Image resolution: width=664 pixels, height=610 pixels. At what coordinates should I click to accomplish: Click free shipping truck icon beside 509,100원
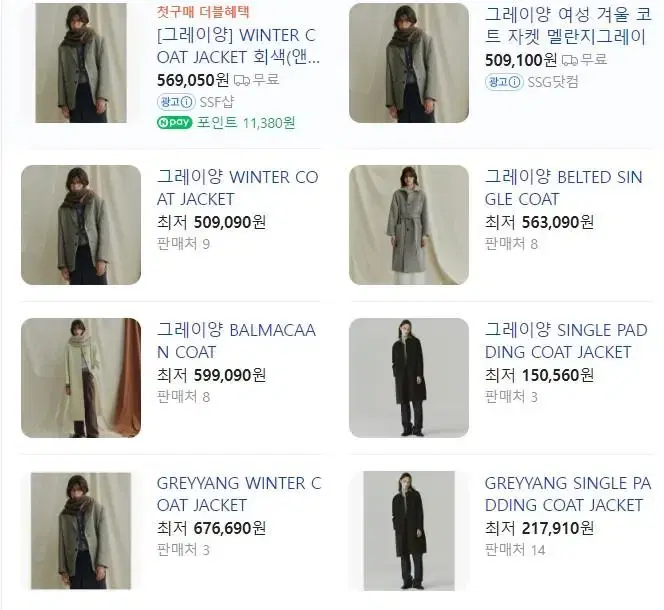click(570, 60)
